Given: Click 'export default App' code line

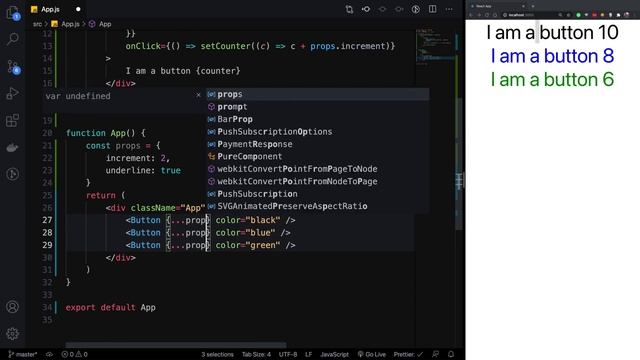Looking at the screenshot, I should click(x=110, y=307).
